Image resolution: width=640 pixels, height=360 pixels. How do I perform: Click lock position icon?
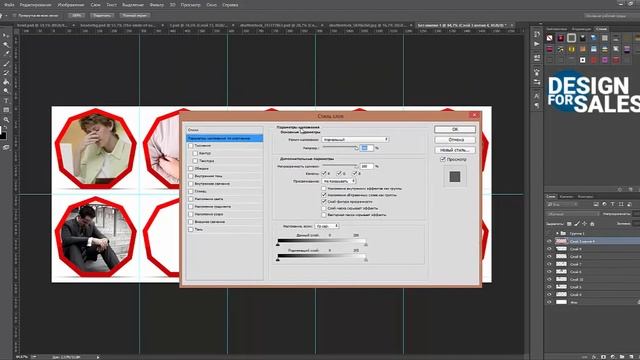coord(584,224)
